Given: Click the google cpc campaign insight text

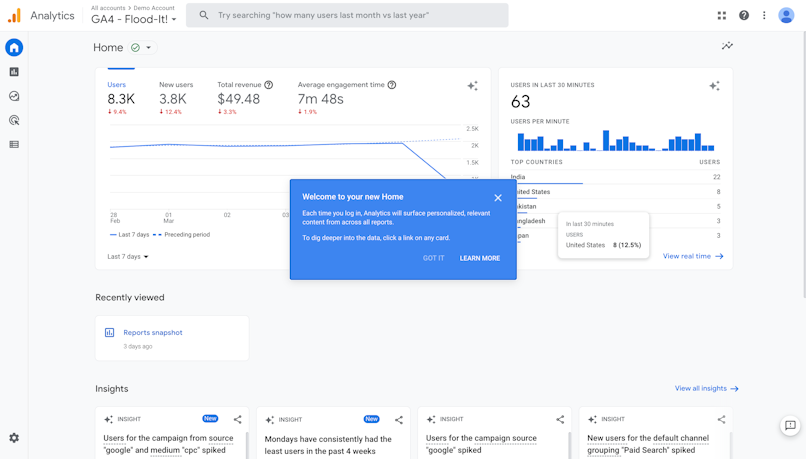Looking at the screenshot, I should 168,444.
